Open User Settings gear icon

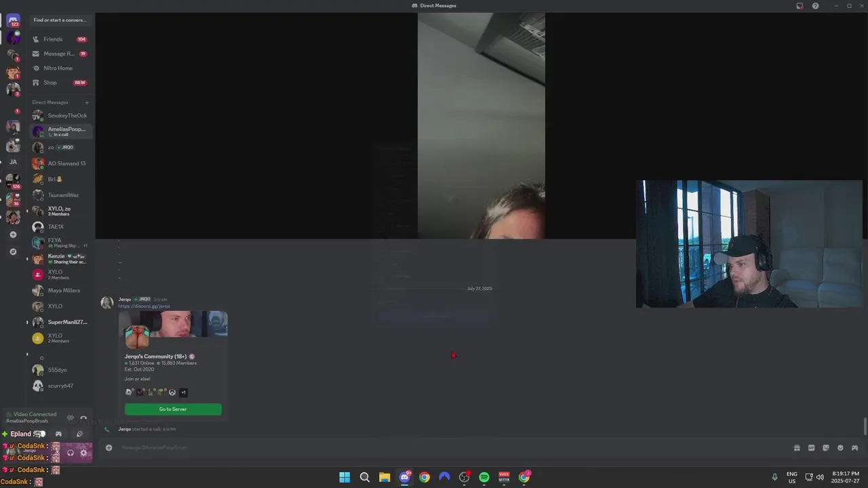tap(84, 453)
